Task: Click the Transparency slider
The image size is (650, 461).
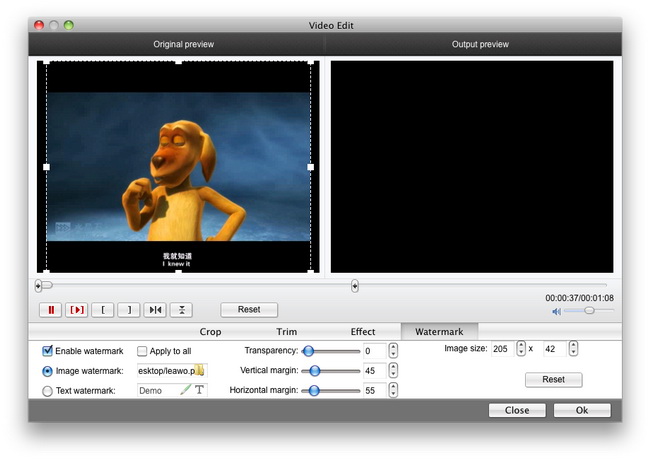Action: [x=331, y=351]
